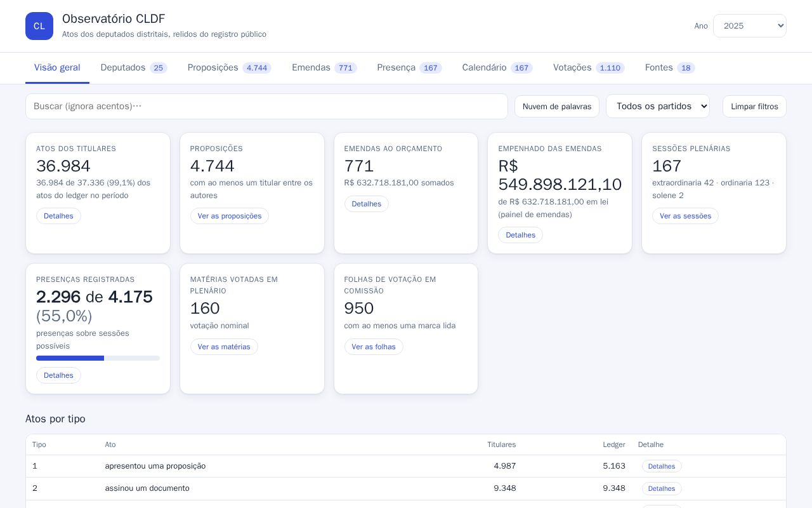Image resolution: width=812 pixels, height=508 pixels.
Task: Open Detalhes for apresentou uma proposição row
Action: tap(662, 466)
